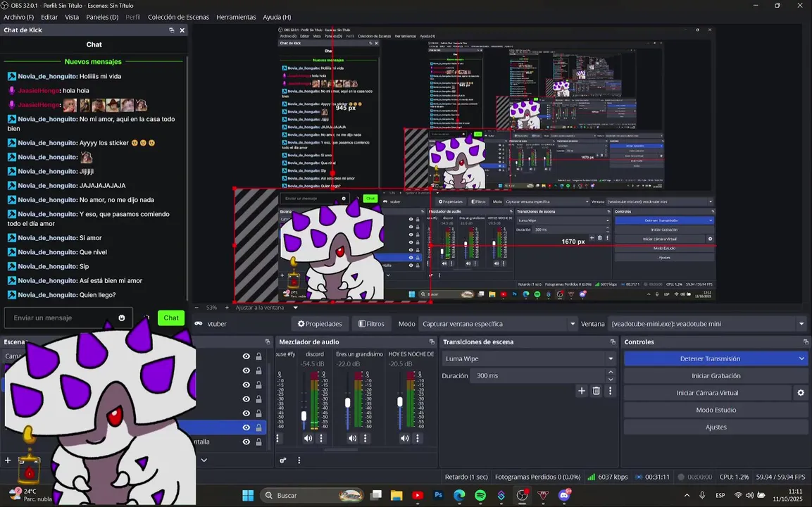Delete the transition with trash icon
Screen dimensions: 812x507
point(596,391)
